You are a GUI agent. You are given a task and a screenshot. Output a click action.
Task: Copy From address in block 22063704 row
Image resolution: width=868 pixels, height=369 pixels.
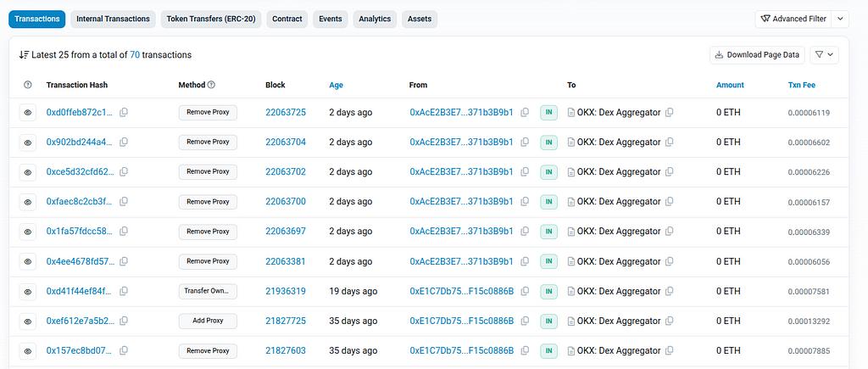[525, 143]
